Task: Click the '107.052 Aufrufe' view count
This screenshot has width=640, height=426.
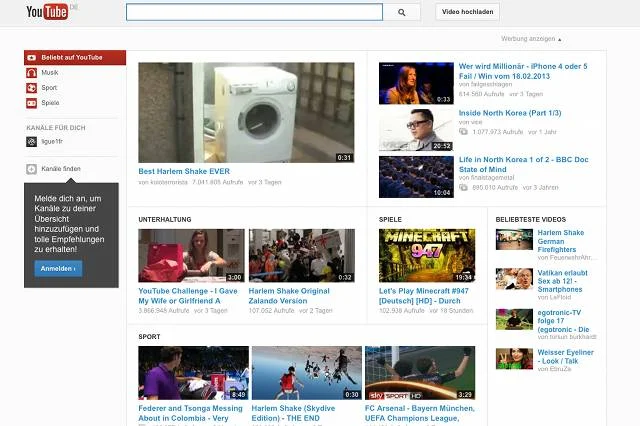Action: (x=271, y=311)
